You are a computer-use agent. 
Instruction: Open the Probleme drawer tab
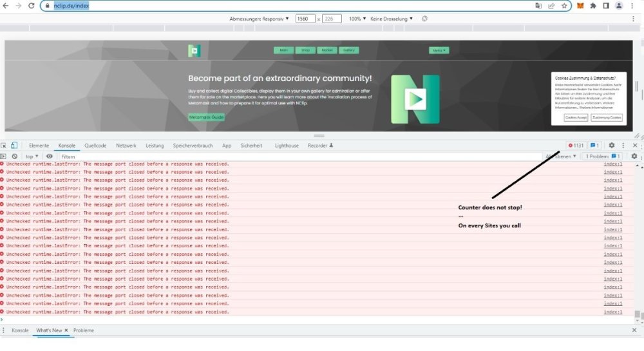coord(84,330)
